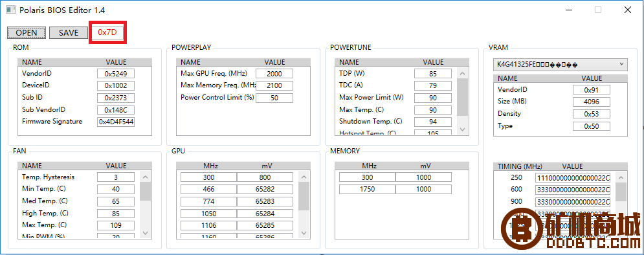The image size is (644, 255).
Task: Edit the Max Power Limit value
Action: click(433, 98)
